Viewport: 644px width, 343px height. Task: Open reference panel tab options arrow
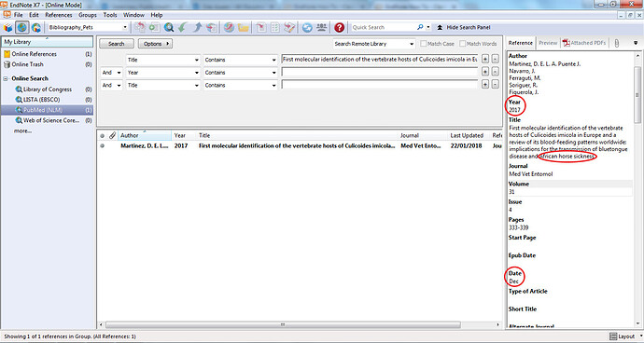(x=636, y=43)
